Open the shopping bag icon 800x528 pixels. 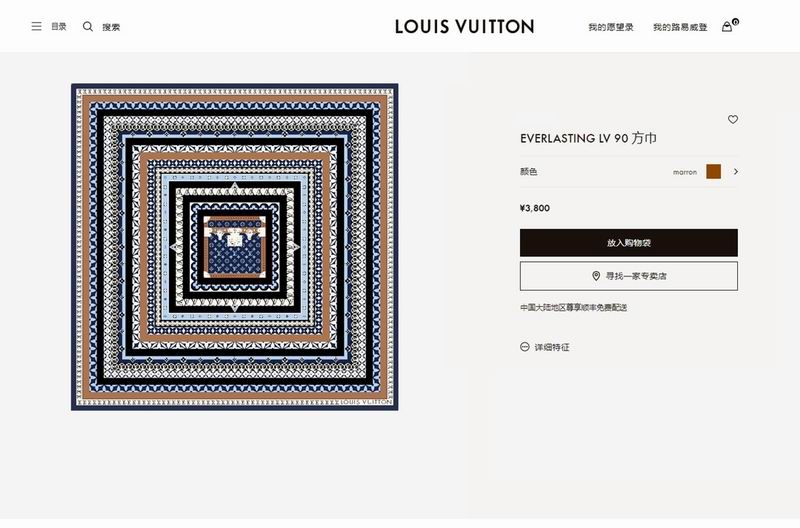coord(727,27)
